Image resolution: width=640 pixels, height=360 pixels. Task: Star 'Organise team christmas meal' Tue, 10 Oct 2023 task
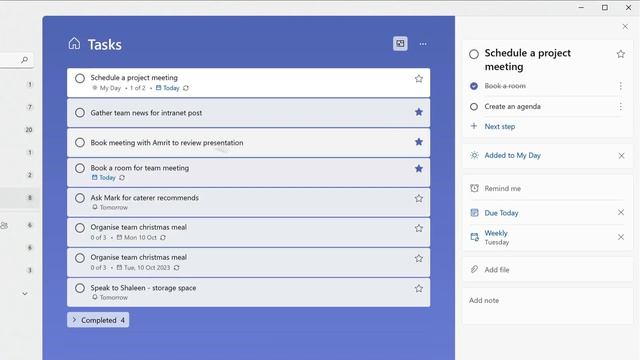tap(419, 258)
